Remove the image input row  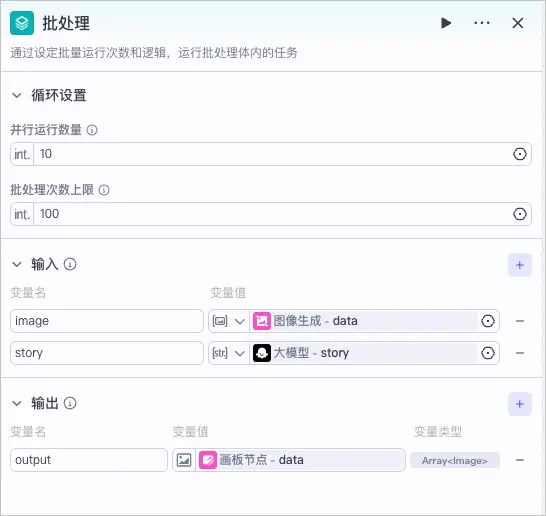pos(520,321)
